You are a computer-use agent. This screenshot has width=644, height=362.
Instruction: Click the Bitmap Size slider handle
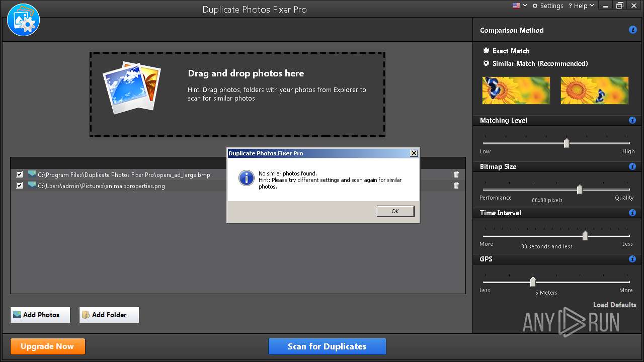[580, 190]
